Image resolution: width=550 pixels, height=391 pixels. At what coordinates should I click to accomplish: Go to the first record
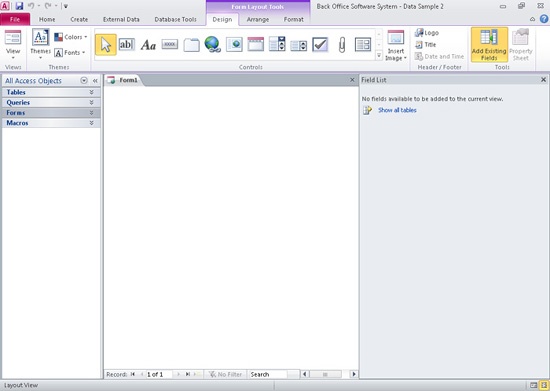click(x=133, y=375)
